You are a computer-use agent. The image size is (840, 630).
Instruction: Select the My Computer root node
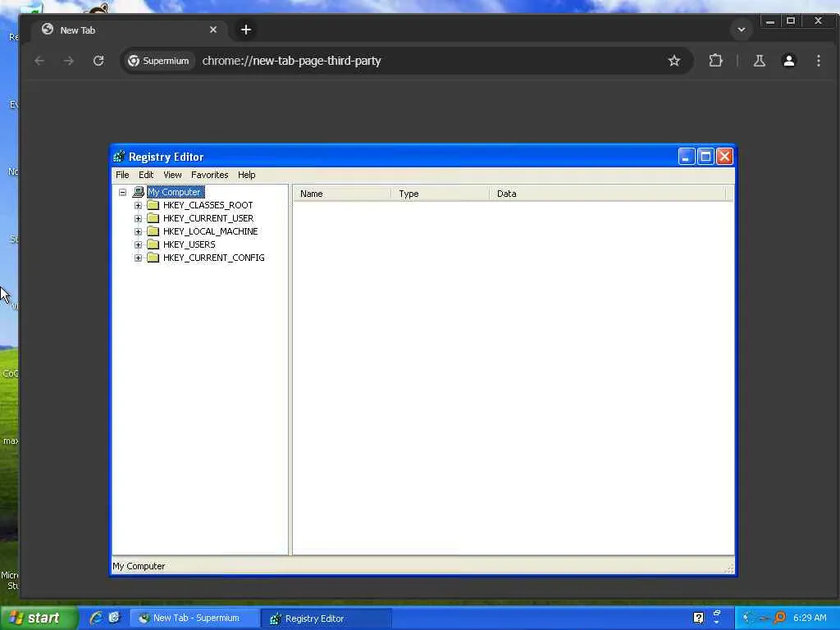point(176,192)
